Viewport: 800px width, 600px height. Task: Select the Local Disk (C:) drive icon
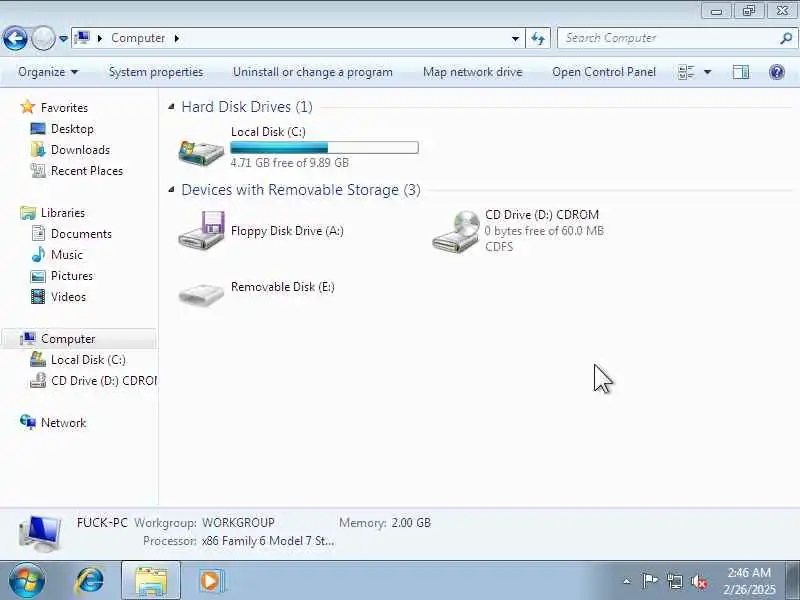pos(201,152)
